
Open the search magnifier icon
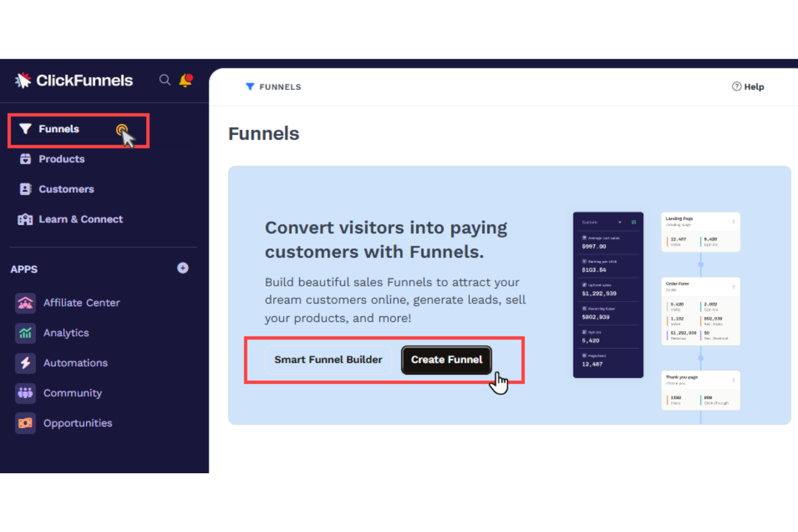[165, 80]
